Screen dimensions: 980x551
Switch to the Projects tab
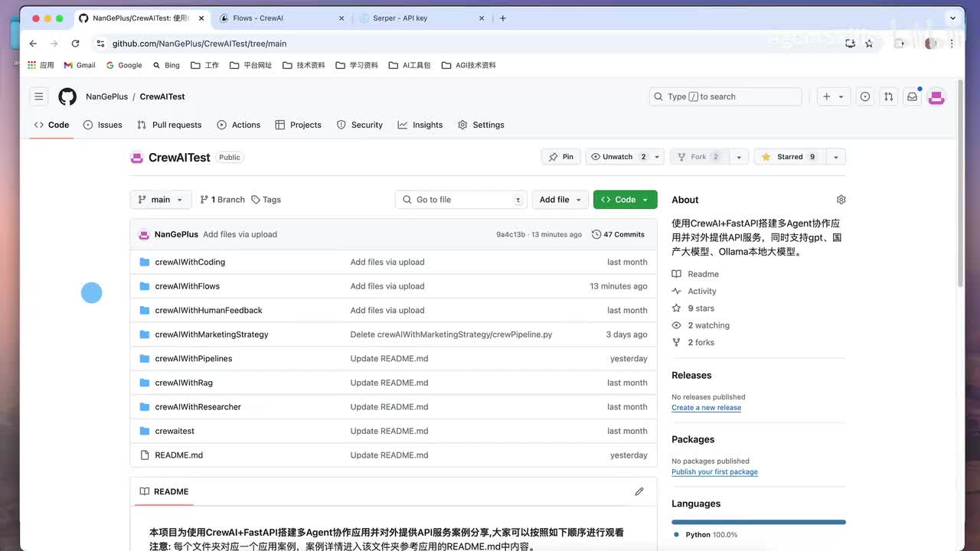299,125
